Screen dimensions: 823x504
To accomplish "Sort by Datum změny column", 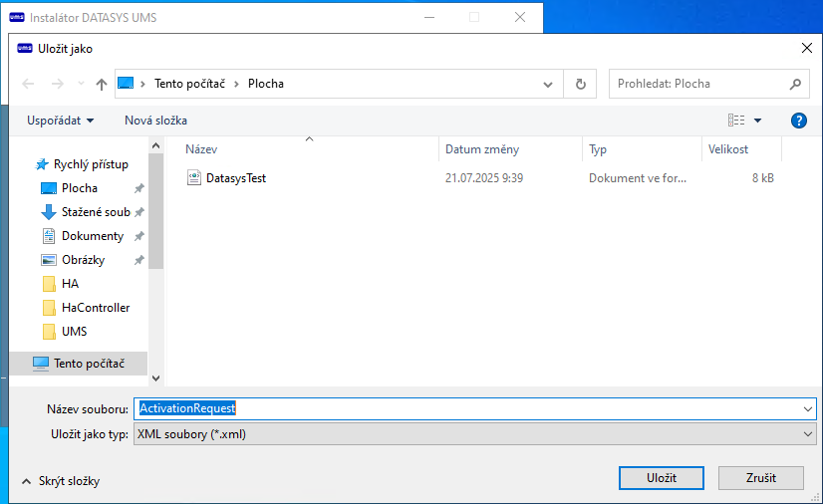I will click(510, 149).
